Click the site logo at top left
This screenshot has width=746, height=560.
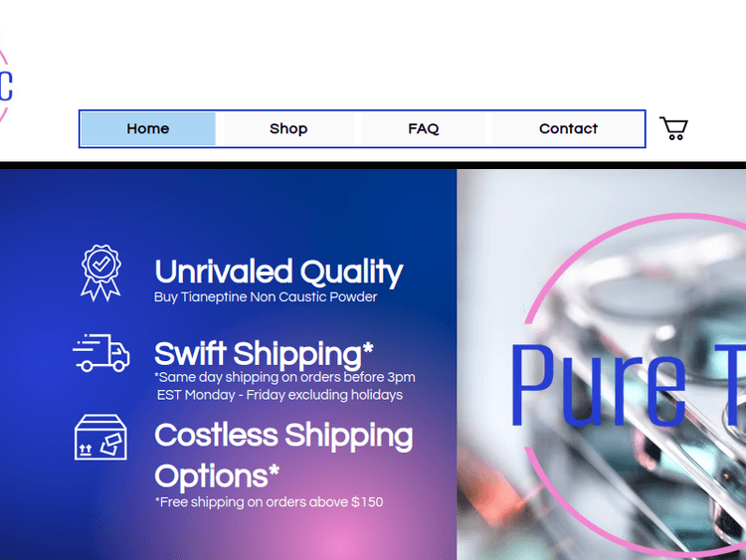pyautogui.click(x=5, y=86)
